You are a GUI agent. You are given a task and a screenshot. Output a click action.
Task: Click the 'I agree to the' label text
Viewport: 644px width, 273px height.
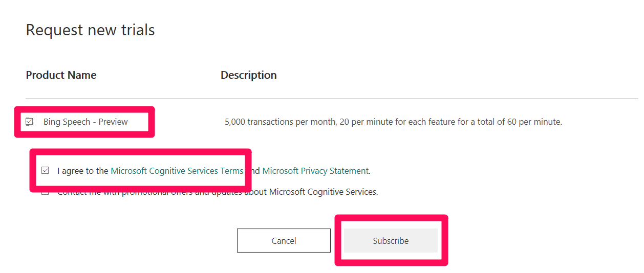pos(83,171)
